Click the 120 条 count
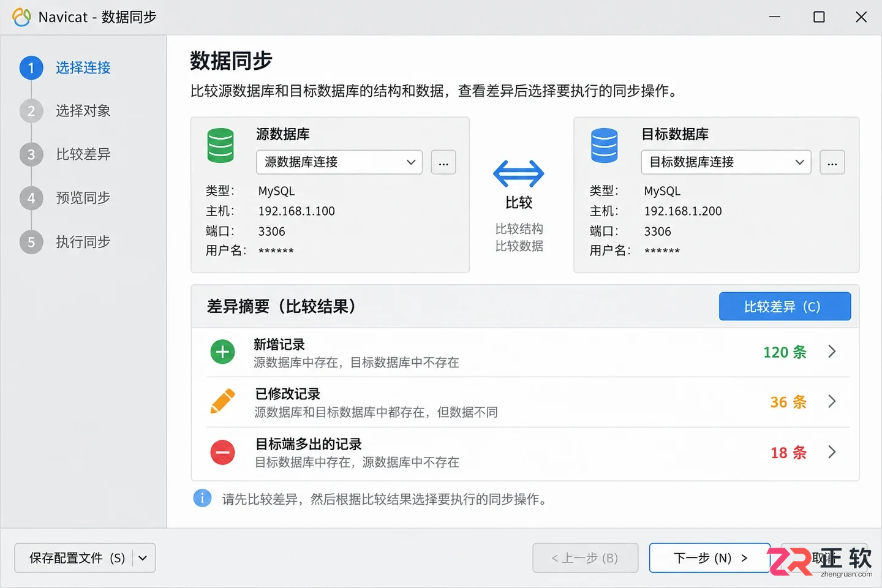The height and width of the screenshot is (588, 882). (x=785, y=352)
